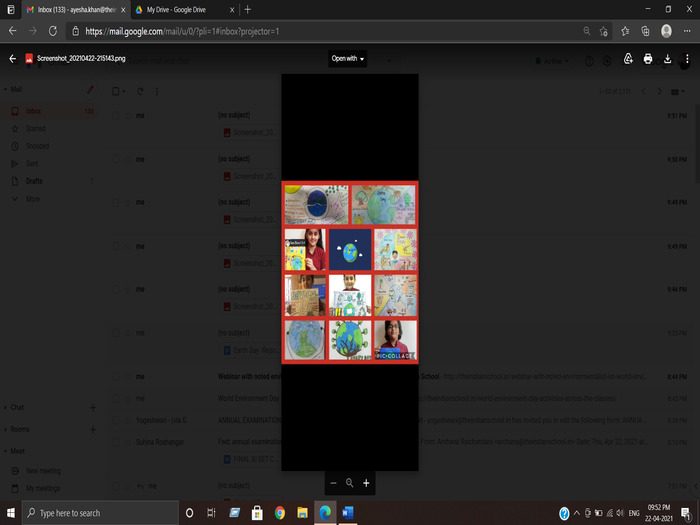Open Cortana circle icon on taskbar
The image size is (700, 525).
[189, 513]
